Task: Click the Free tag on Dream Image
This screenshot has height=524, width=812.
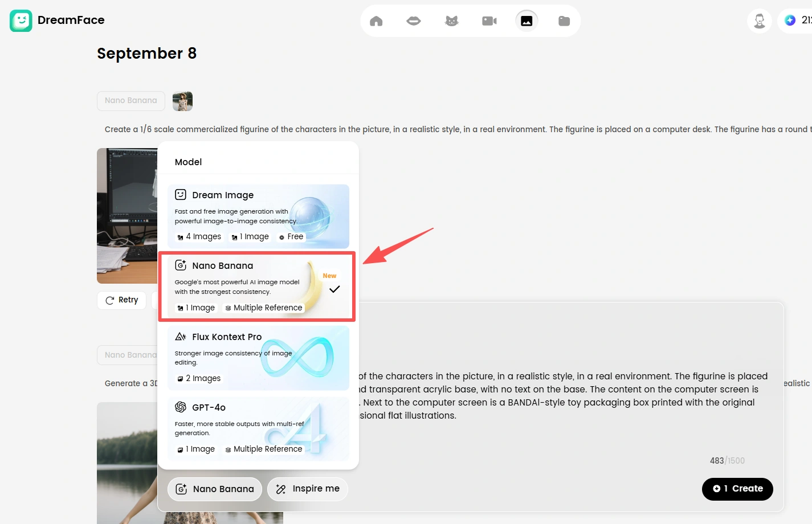Action: tap(291, 236)
